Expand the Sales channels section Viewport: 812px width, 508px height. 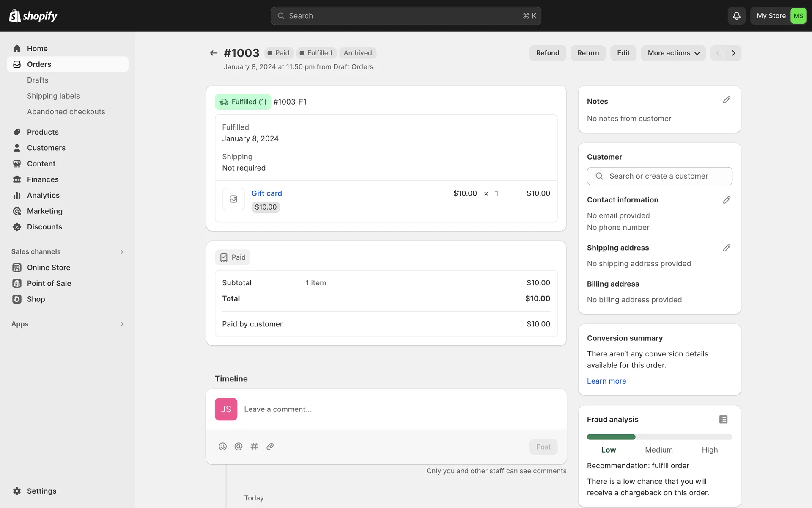122,252
